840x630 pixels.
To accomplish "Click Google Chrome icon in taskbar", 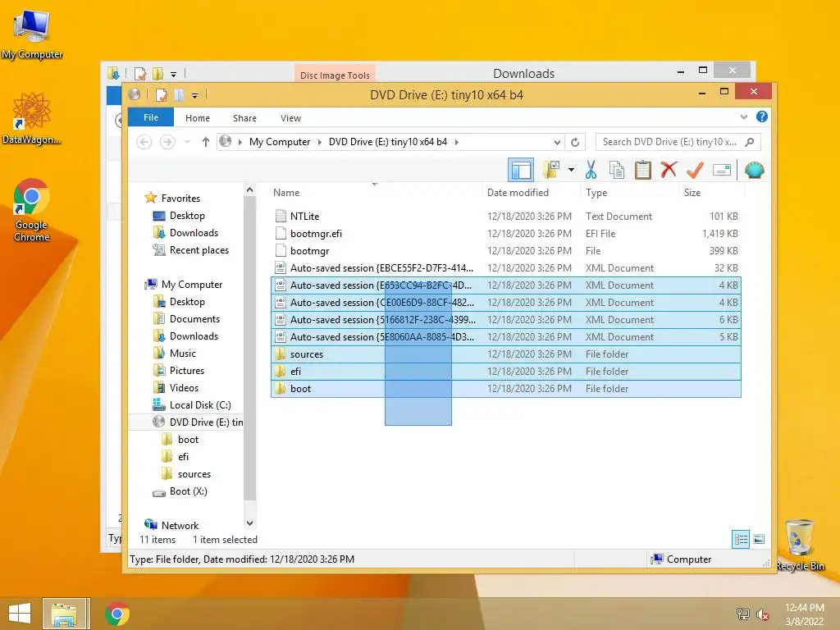I will (x=116, y=614).
